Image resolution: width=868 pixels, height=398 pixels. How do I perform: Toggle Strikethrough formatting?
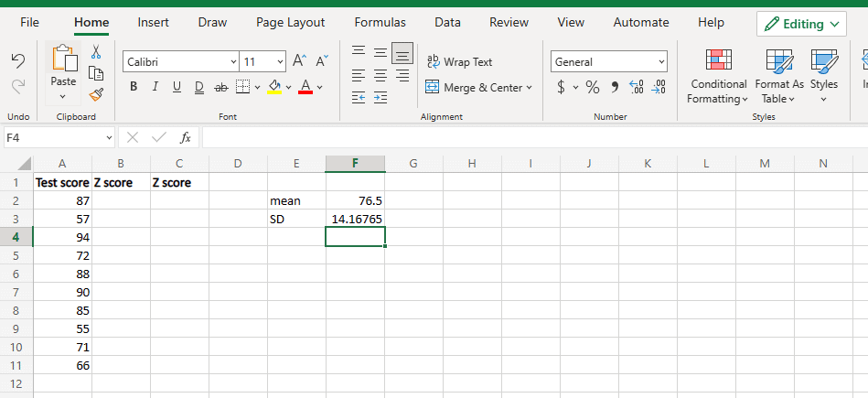pyautogui.click(x=220, y=87)
